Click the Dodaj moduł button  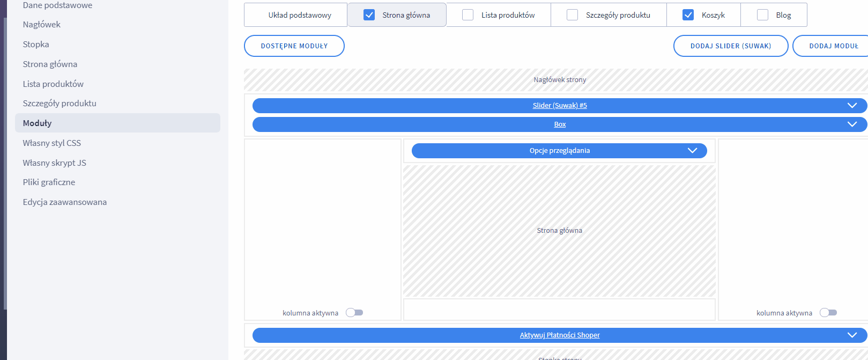(x=833, y=46)
